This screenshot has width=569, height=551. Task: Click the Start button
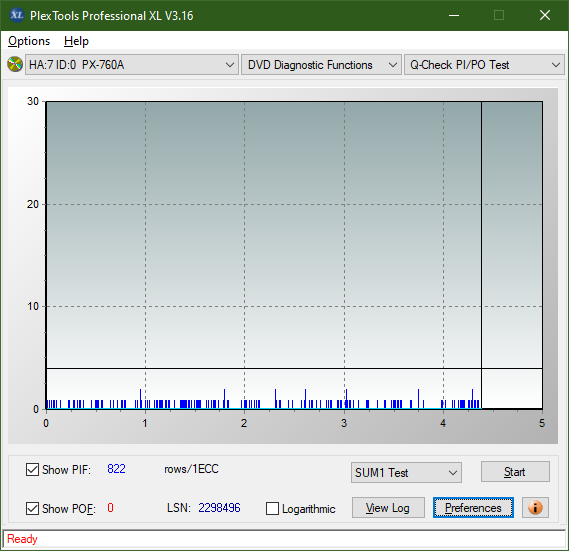(515, 472)
